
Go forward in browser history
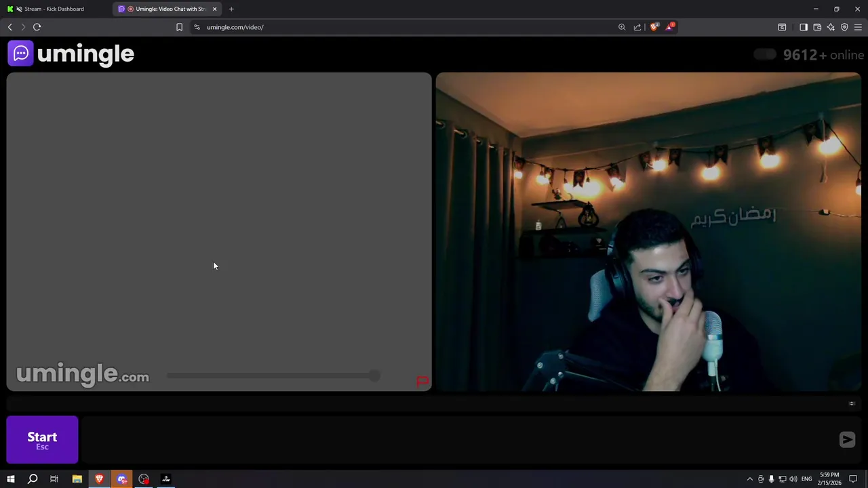coord(23,27)
